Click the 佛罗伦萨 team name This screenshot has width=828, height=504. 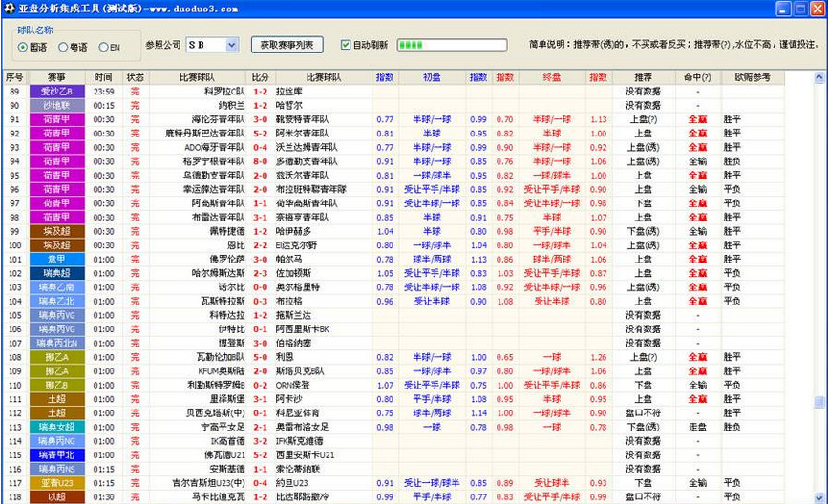[227, 259]
